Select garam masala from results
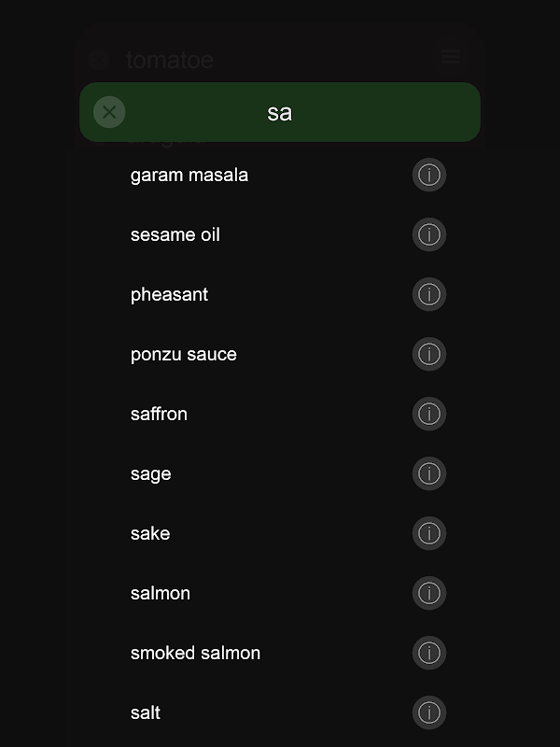The height and width of the screenshot is (747, 560). pyautogui.click(x=189, y=175)
